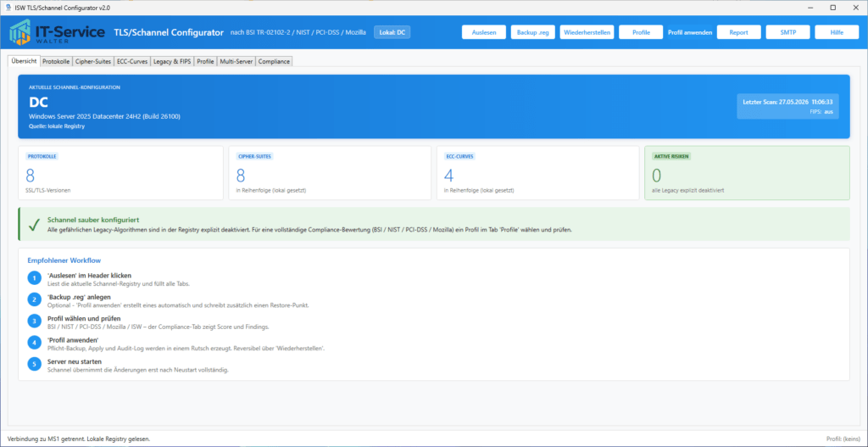
Task: Click the Protokolle card showing 8
Action: (120, 173)
